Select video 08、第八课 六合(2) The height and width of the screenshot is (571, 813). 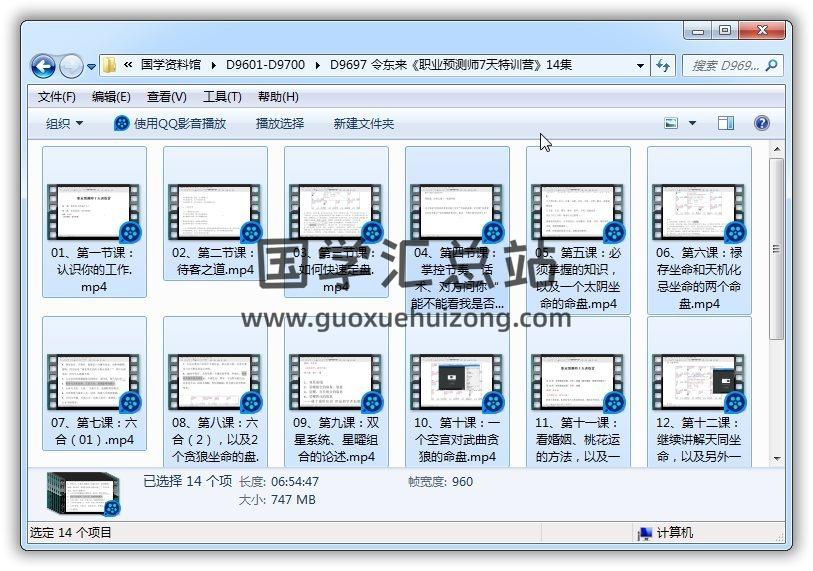[x=215, y=392]
